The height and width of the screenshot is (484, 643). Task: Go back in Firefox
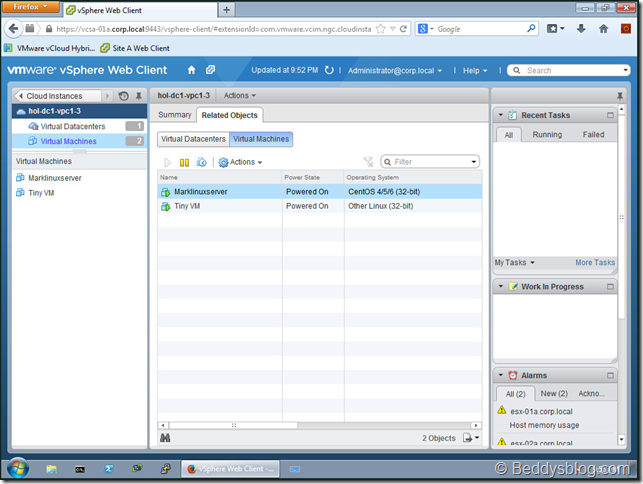coord(13,29)
